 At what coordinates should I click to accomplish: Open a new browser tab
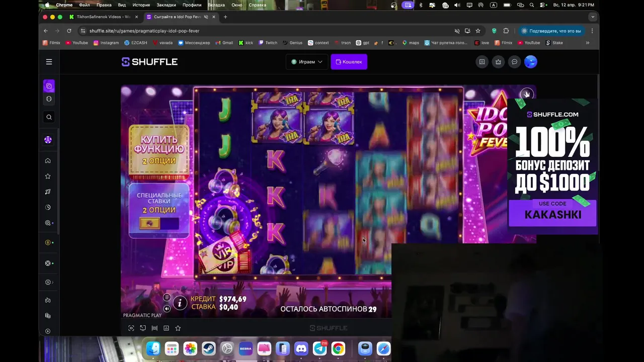tap(225, 17)
